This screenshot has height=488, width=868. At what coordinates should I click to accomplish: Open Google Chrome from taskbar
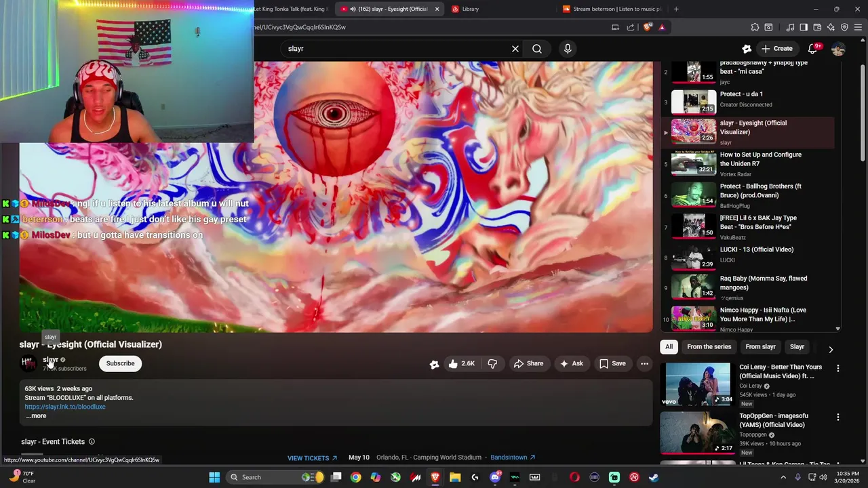tap(355, 477)
